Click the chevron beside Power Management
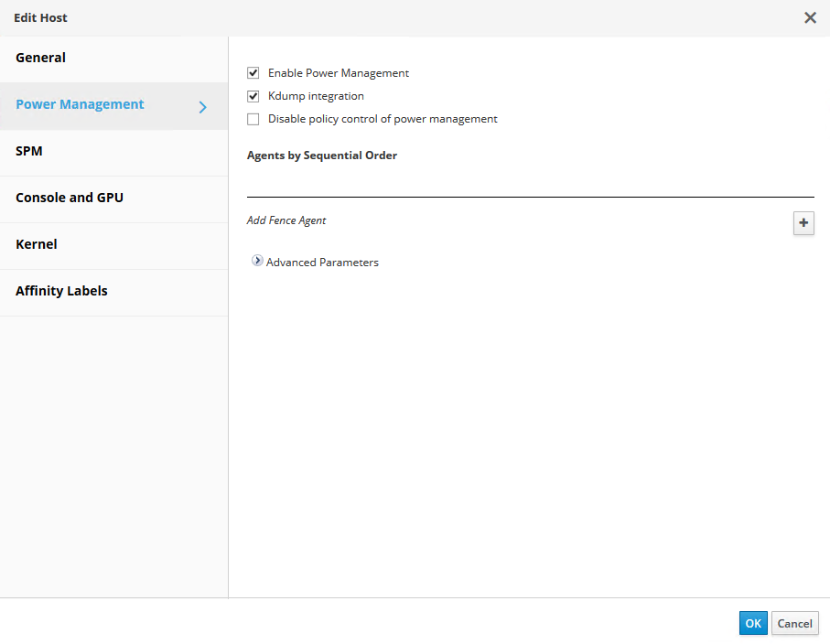830x644 pixels. click(203, 107)
